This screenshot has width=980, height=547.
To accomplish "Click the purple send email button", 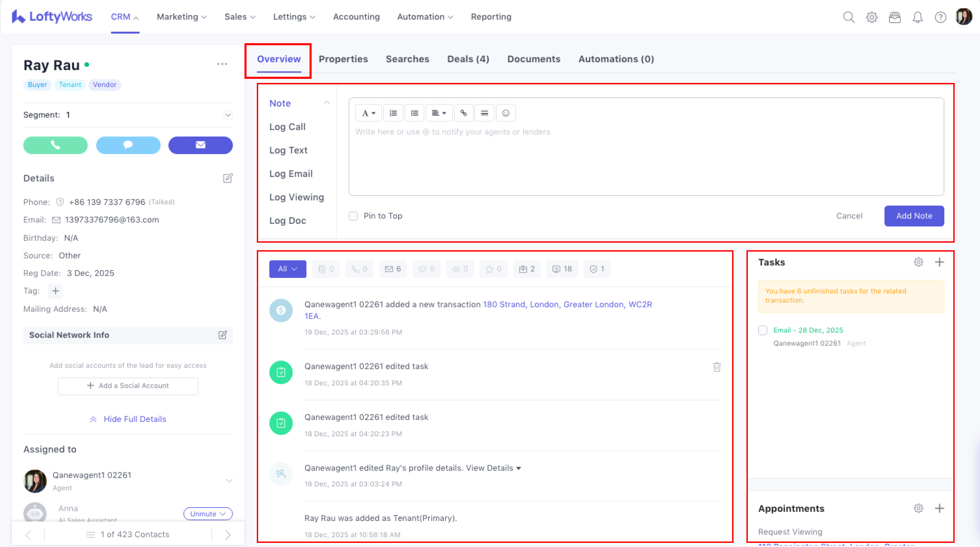I will 201,145.
